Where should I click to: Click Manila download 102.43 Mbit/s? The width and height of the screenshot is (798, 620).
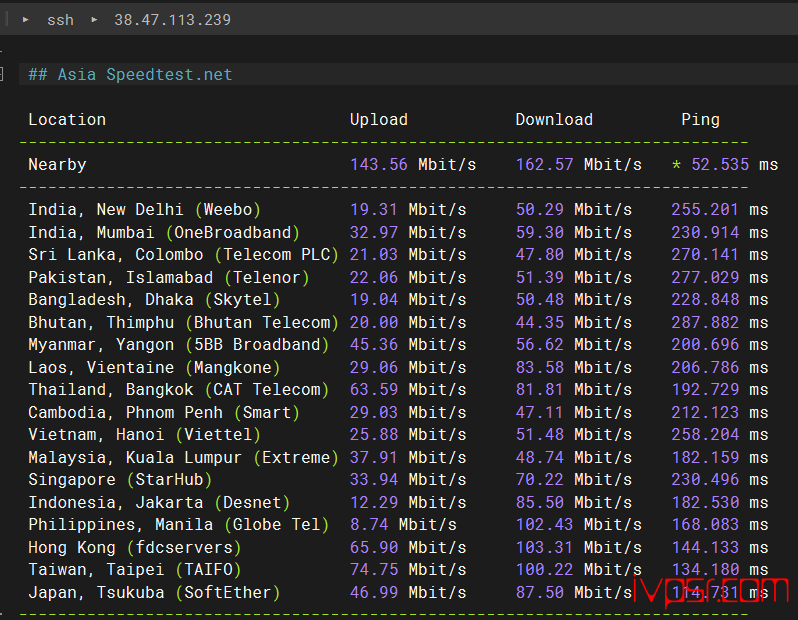point(579,525)
